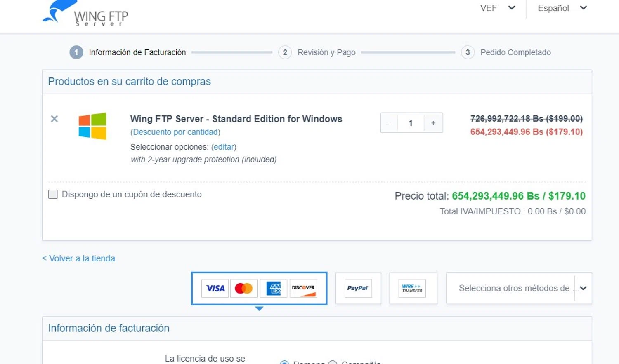Screen dimensions: 619x364
Task: Click the quantity field showing 1
Action: click(x=411, y=123)
